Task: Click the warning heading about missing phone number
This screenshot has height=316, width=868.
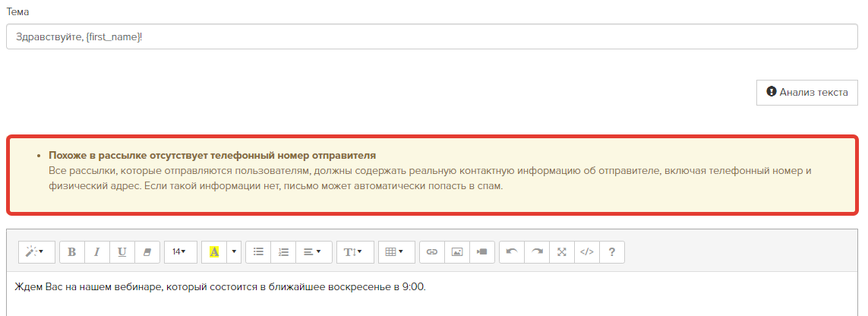Action: pos(212,156)
